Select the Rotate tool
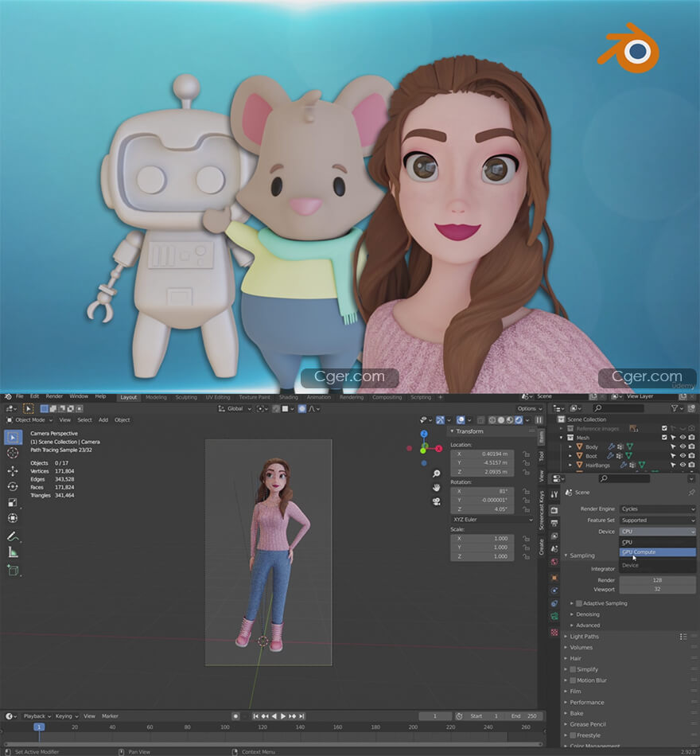This screenshot has width=700, height=756. pos(13,486)
